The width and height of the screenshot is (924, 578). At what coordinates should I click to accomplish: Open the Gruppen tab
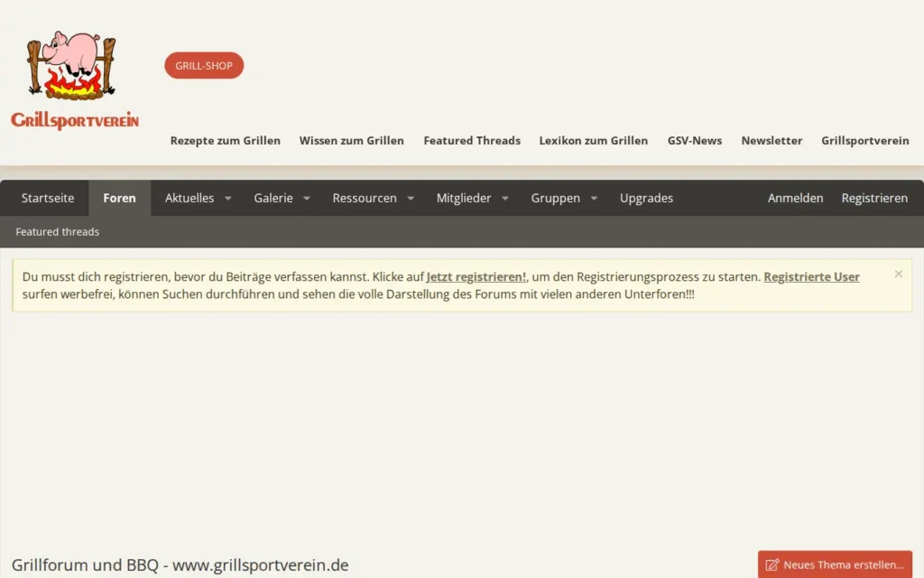coord(555,198)
